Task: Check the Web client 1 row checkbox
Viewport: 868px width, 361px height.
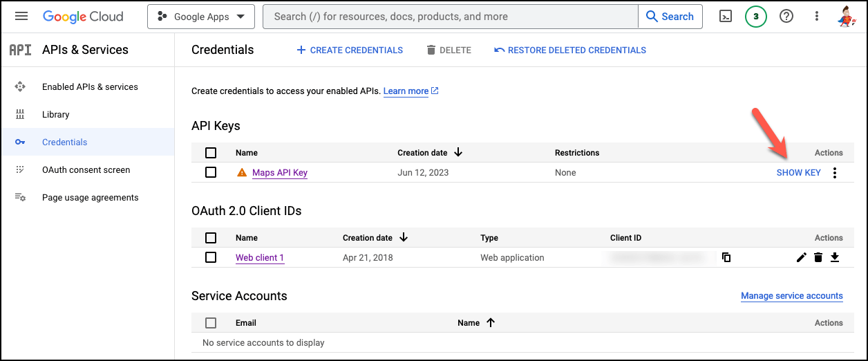Action: [211, 257]
